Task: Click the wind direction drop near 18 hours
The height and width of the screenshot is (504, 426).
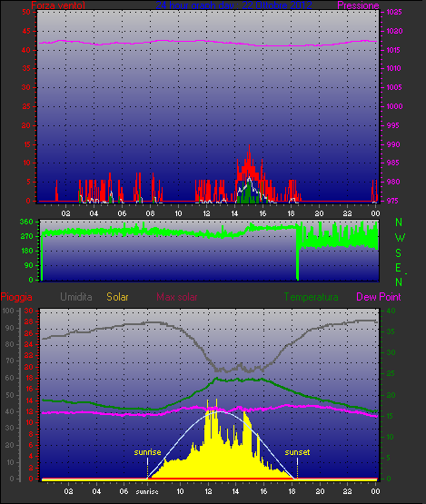Action: pyautogui.click(x=297, y=254)
